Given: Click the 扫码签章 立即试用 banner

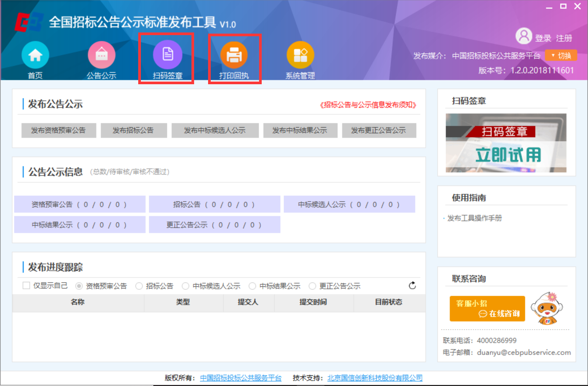Looking at the screenshot, I should (506, 143).
